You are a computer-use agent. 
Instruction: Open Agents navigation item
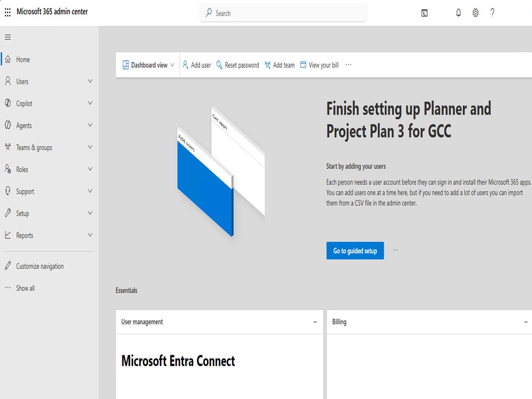pos(49,126)
